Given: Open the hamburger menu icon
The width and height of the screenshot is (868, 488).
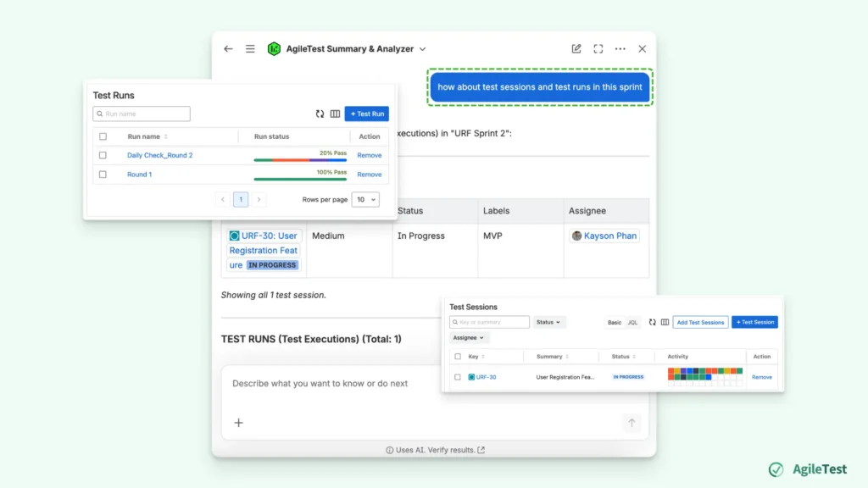Looking at the screenshot, I should [x=250, y=48].
